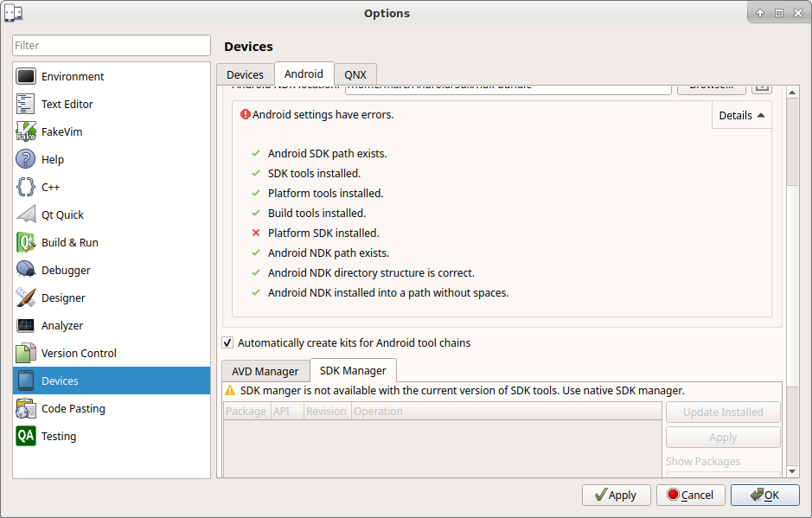Select the Analyzer category icon
Image resolution: width=812 pixels, height=518 pixels.
25,325
